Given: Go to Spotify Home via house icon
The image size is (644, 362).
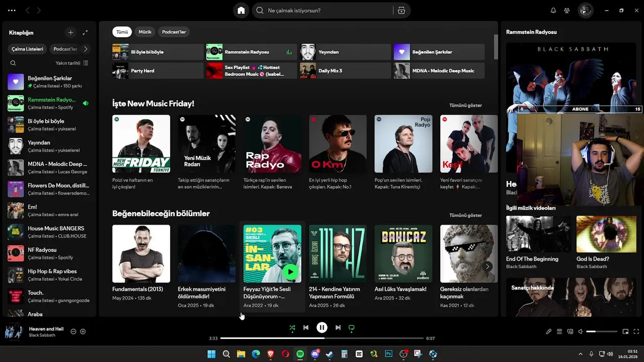Looking at the screenshot, I should 241,11.
